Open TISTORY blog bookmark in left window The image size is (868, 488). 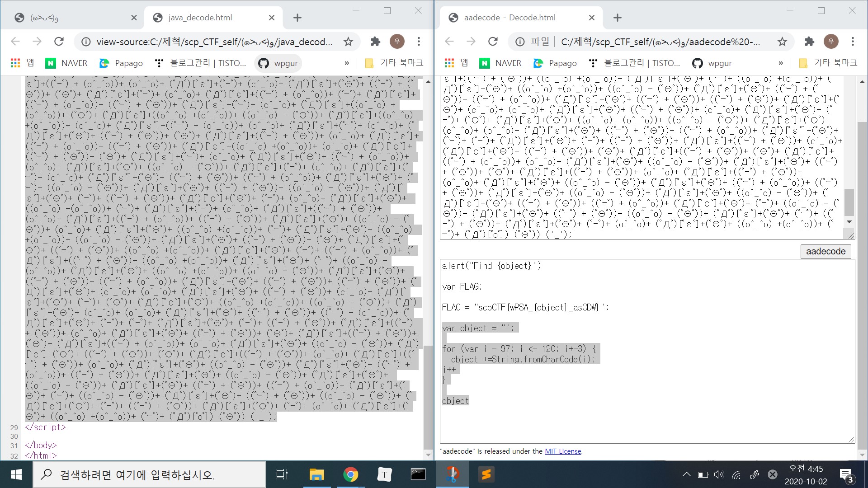[x=200, y=63]
